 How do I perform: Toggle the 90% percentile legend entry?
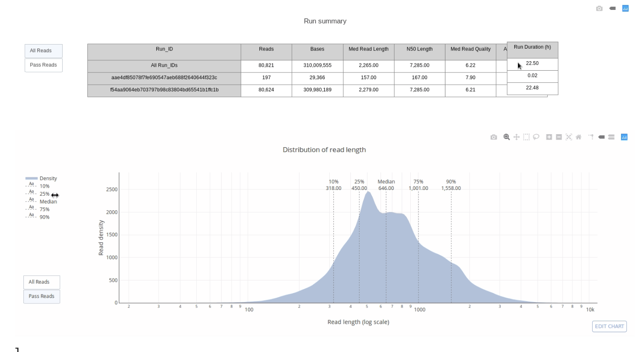[44, 217]
